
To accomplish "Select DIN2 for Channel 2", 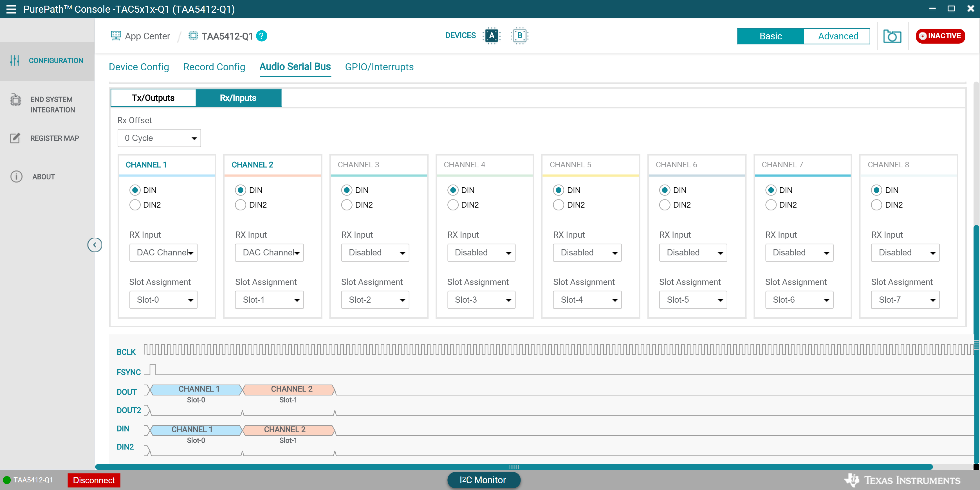I will (241, 205).
